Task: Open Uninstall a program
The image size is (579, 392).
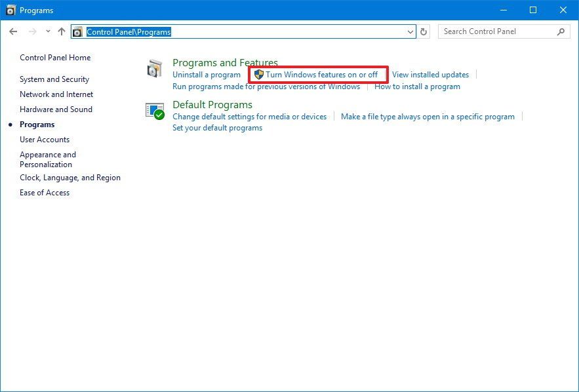Action: [x=206, y=74]
